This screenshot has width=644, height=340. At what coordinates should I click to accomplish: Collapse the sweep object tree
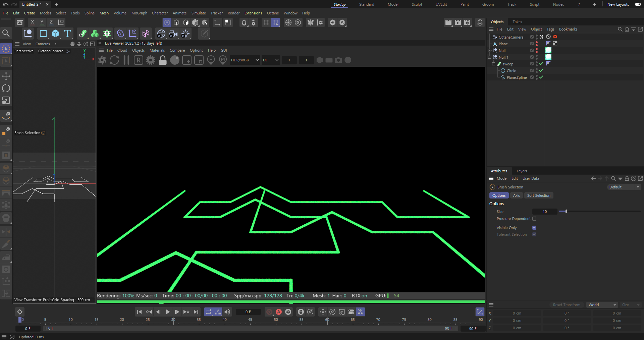pyautogui.click(x=494, y=64)
